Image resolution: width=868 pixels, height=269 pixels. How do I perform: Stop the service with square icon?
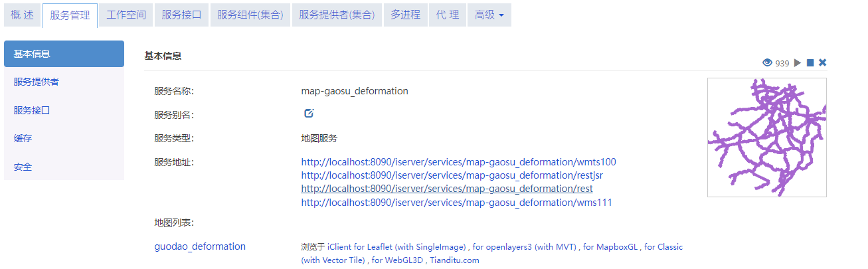tap(810, 62)
